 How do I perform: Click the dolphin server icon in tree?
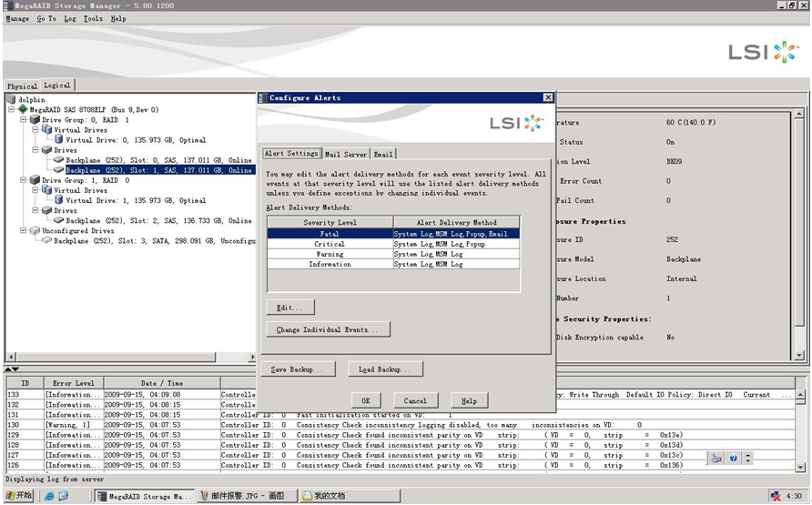pyautogui.click(x=11, y=99)
